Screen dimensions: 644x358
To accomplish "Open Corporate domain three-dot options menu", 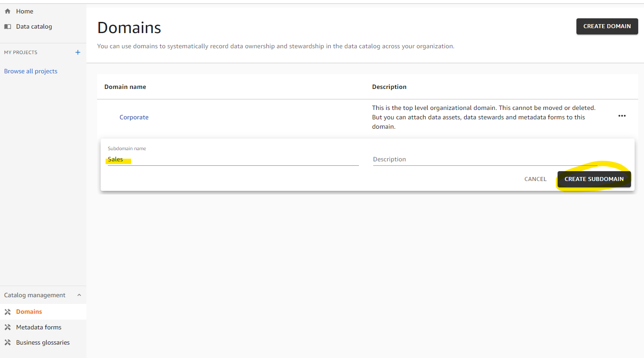I will pos(622,116).
